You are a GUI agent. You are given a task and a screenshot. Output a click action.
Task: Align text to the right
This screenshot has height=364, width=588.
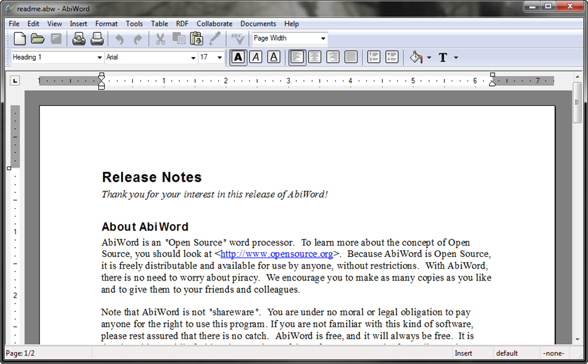tap(333, 58)
